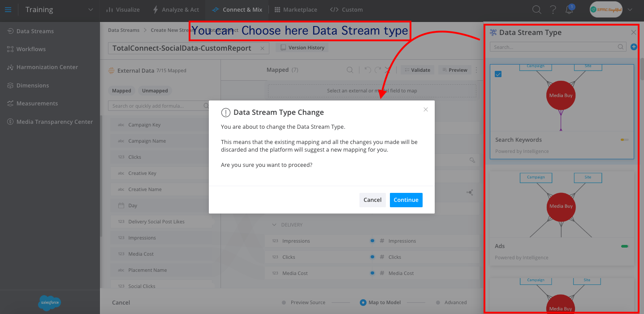Viewport: 644px width, 314px height.
Task: Expand the Training workspace dropdown
Action: pyautogui.click(x=91, y=9)
